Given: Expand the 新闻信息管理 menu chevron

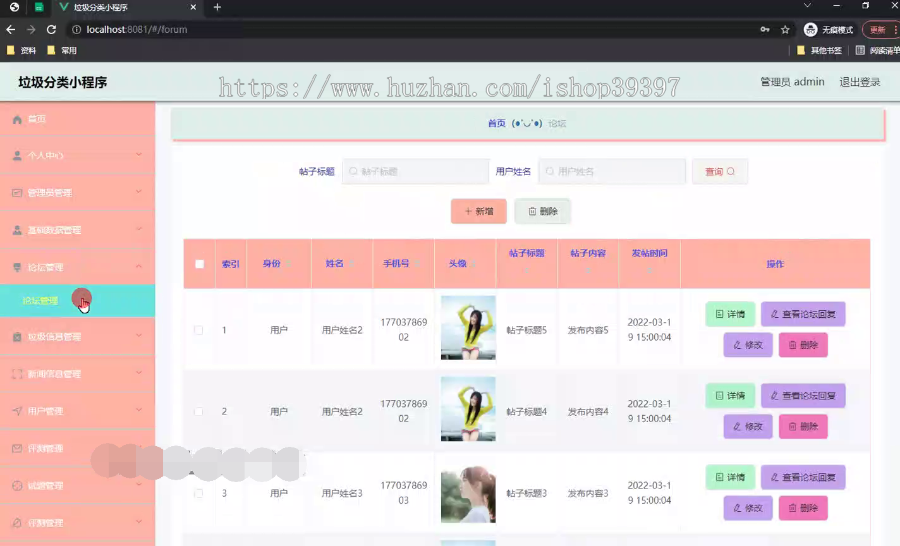Looking at the screenshot, I should pos(139,373).
